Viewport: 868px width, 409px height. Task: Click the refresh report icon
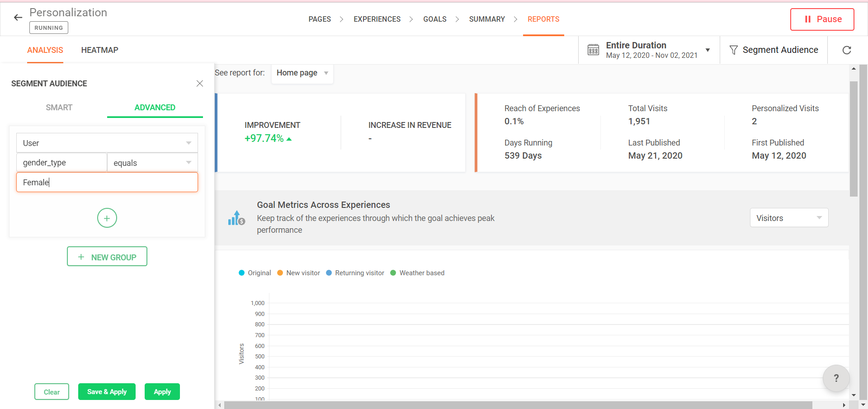pyautogui.click(x=847, y=50)
